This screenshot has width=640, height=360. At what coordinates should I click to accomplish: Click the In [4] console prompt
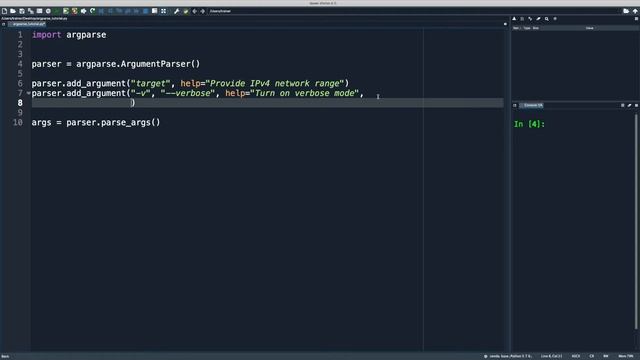[x=529, y=124]
